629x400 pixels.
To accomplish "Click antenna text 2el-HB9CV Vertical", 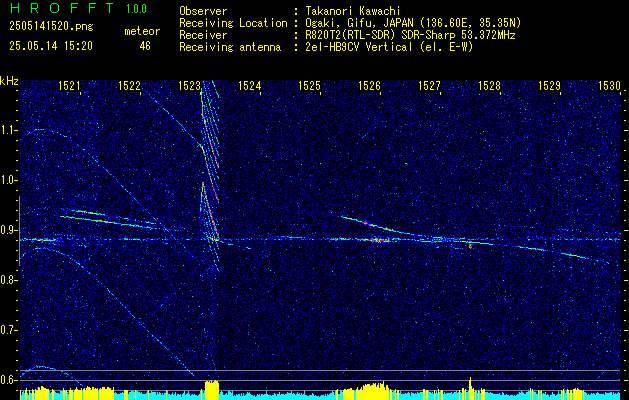I will coord(359,47).
